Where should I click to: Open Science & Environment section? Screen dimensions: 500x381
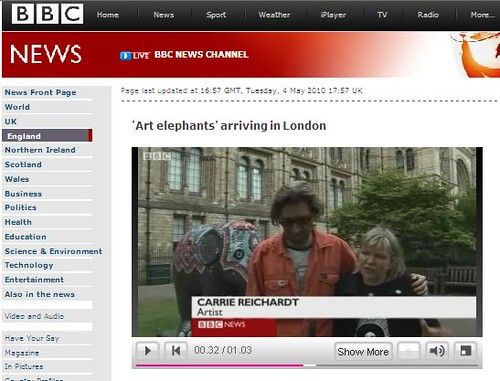pos(53,252)
